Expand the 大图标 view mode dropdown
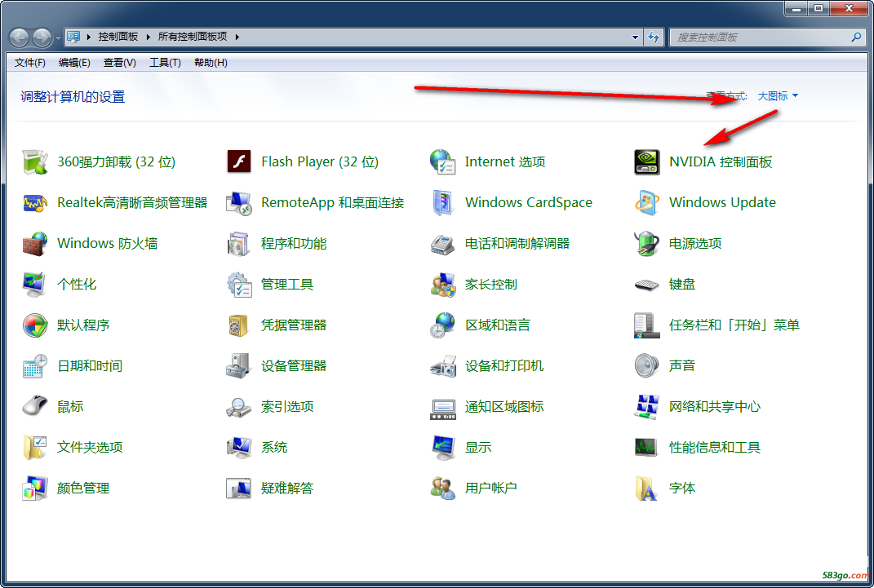This screenshot has width=874, height=588. click(x=778, y=96)
